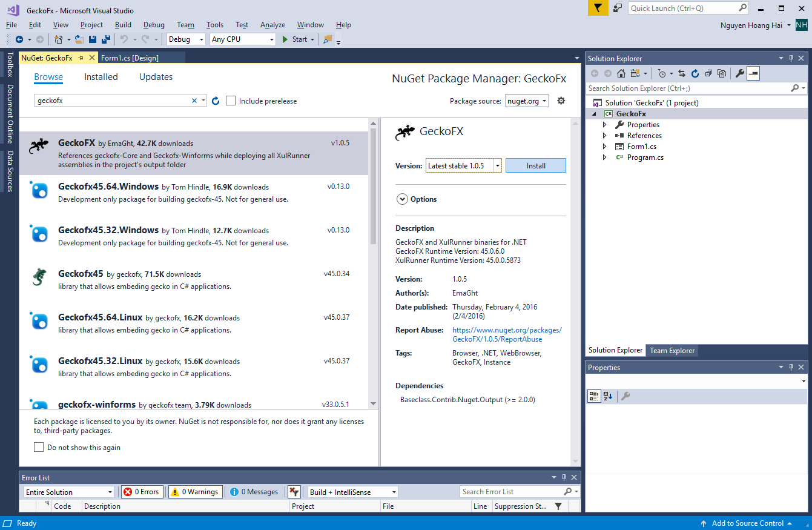Click the Install button
This screenshot has height=530, width=812.
click(x=535, y=165)
